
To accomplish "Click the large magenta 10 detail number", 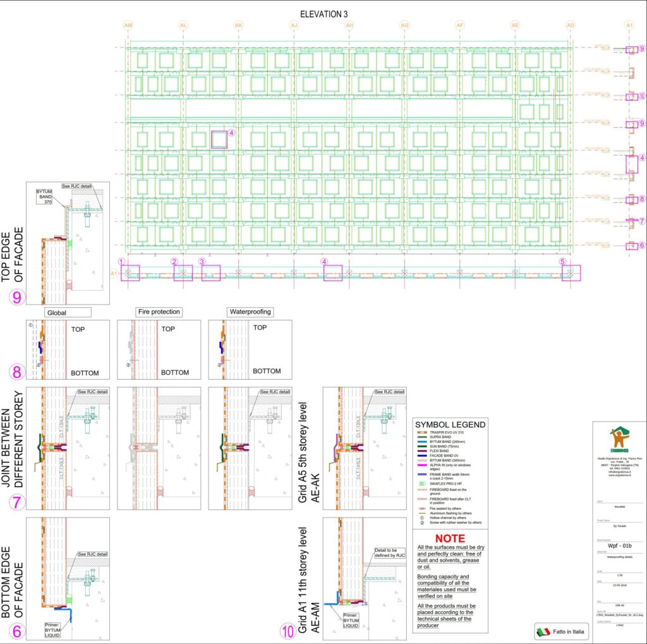I will [288, 631].
